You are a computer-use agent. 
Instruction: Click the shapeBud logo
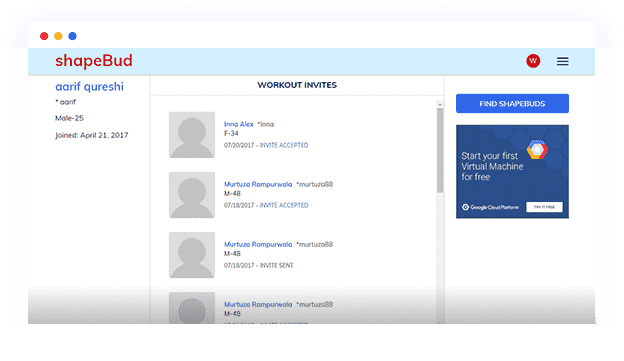coord(94,61)
